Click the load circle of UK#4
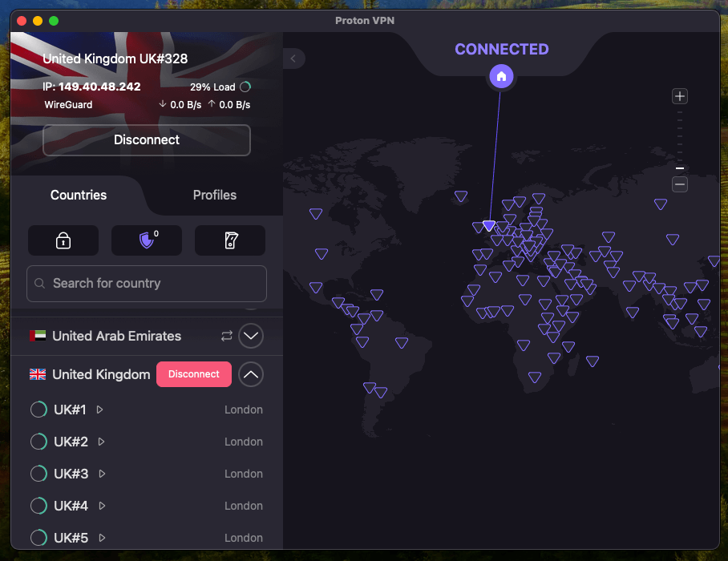The width and height of the screenshot is (728, 561). click(38, 506)
